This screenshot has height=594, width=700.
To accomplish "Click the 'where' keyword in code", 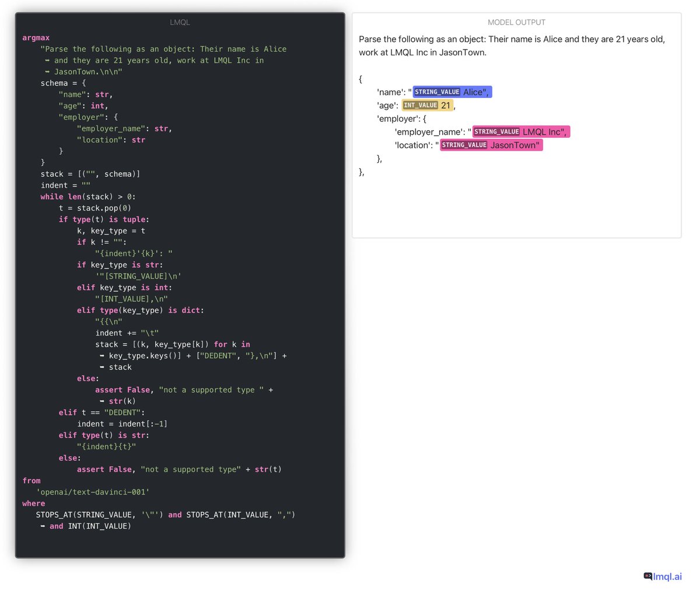I will pos(34,504).
